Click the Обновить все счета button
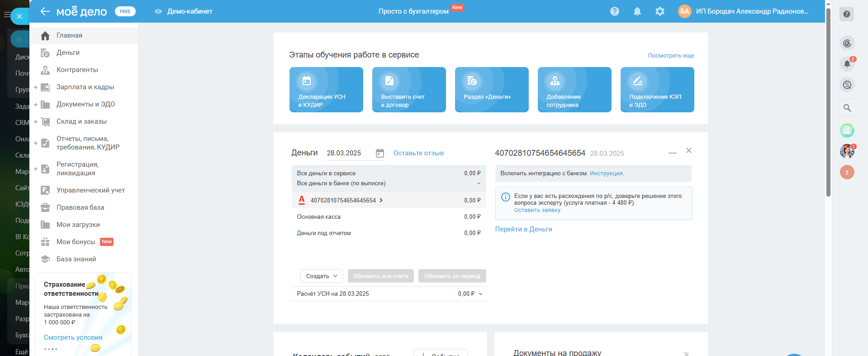 tap(380, 276)
